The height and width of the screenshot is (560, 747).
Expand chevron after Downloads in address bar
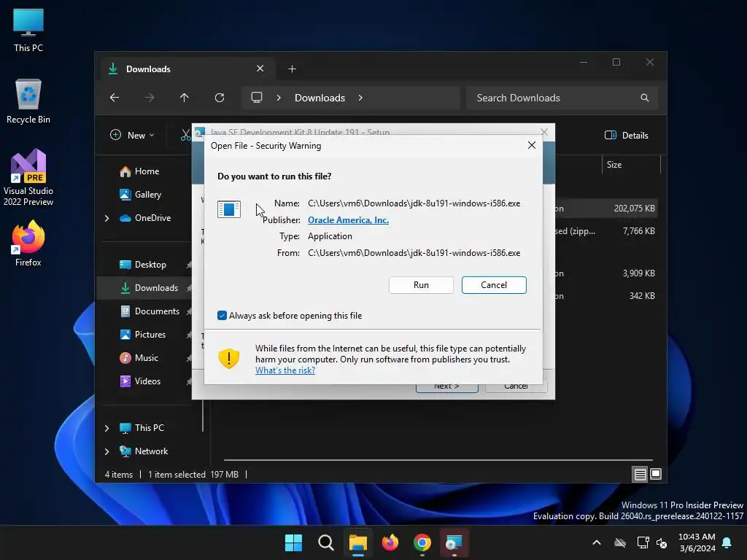click(360, 98)
